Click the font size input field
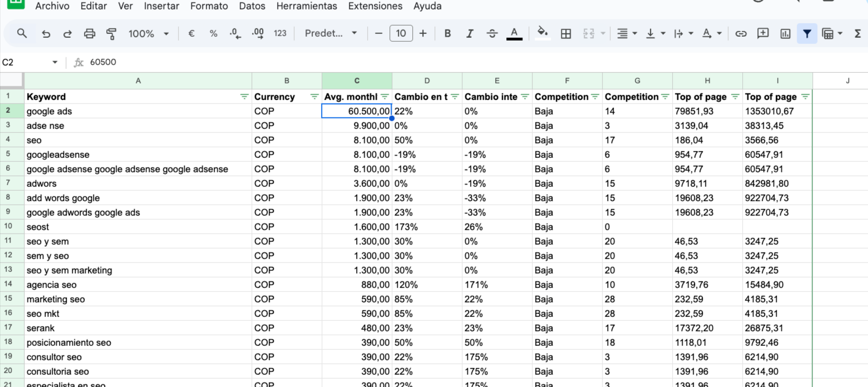The width and height of the screenshot is (868, 387). [x=401, y=33]
